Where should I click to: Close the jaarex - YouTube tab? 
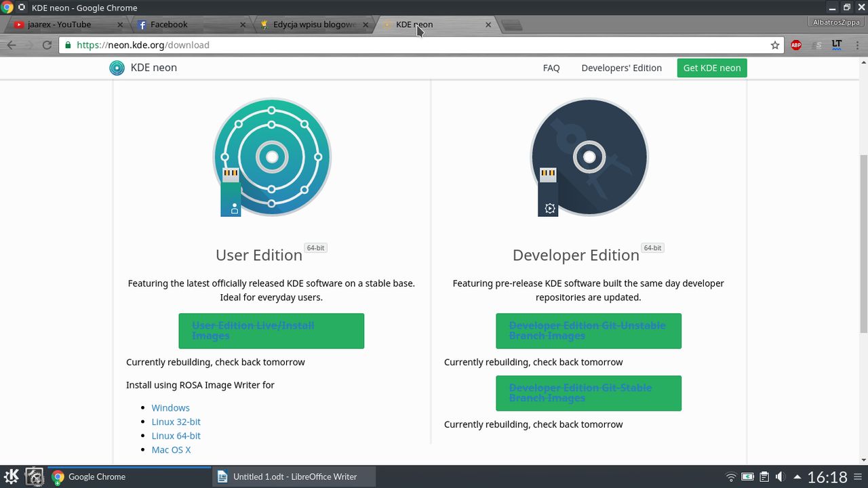pos(120,24)
